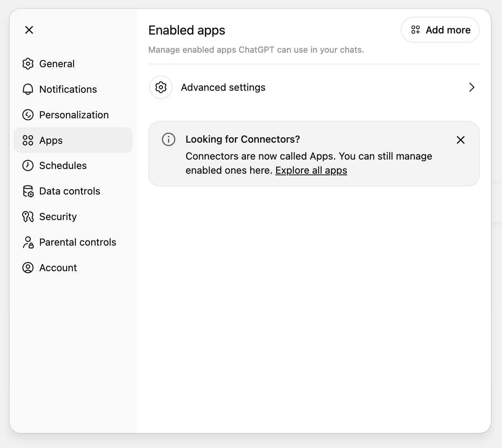Screen dimensions: 502x448
Task: Click the Data controls database icon
Action: (x=28, y=191)
